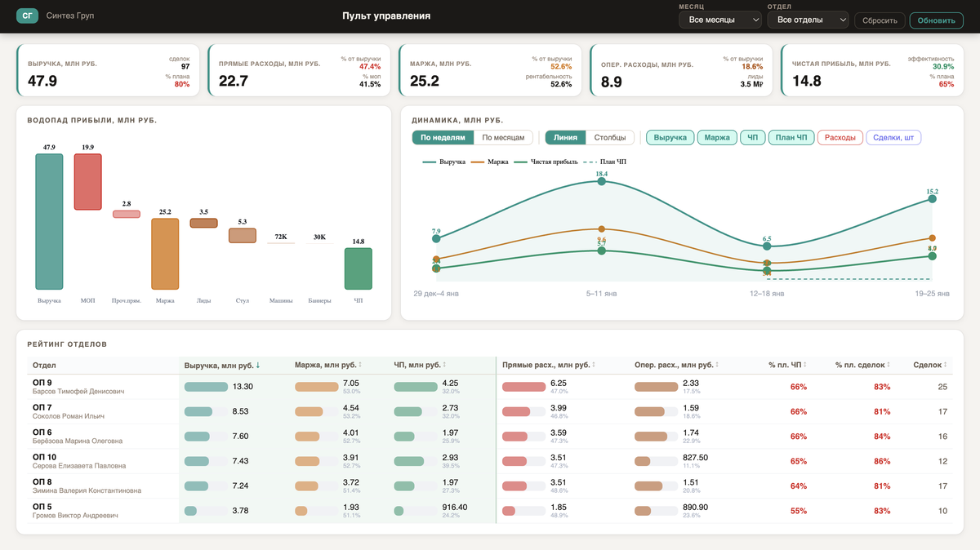Select row ОП 9 Барсов Тимофей Денисович
Image resolution: width=980 pixels, height=550 pixels.
[490, 387]
